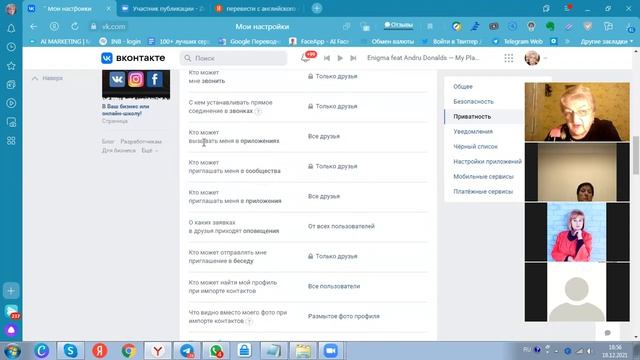
Task: Open the AI MARKETING bookmark
Action: 60,42
